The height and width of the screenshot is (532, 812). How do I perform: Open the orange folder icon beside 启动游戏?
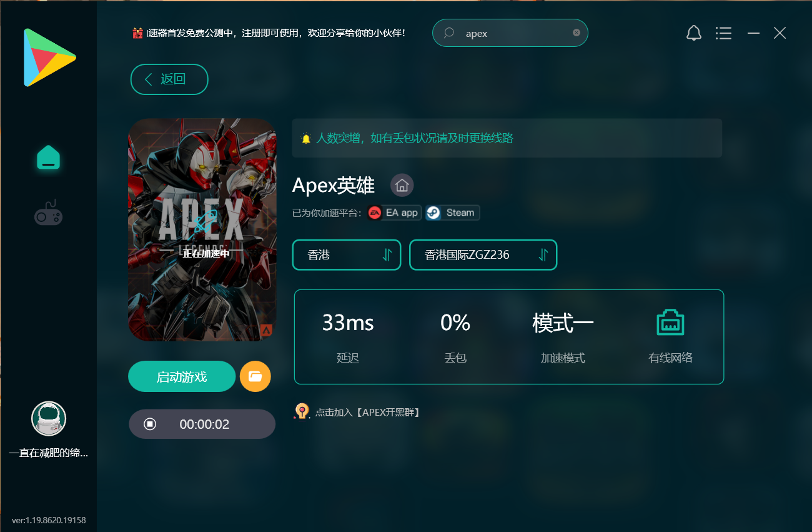[255, 376]
